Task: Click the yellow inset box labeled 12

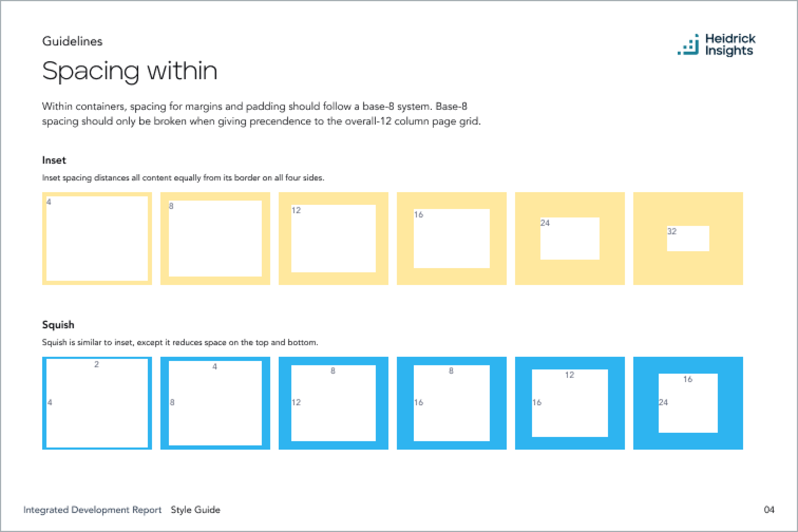Action: pos(333,238)
